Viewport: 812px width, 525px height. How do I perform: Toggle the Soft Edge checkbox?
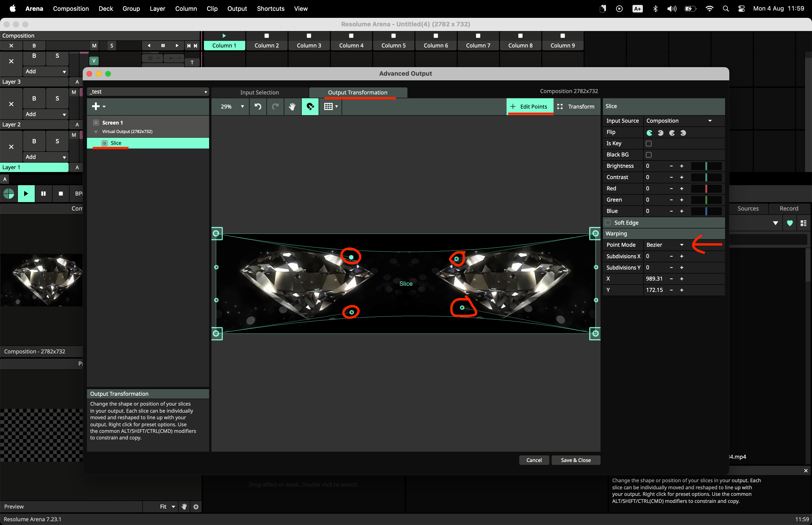click(608, 223)
